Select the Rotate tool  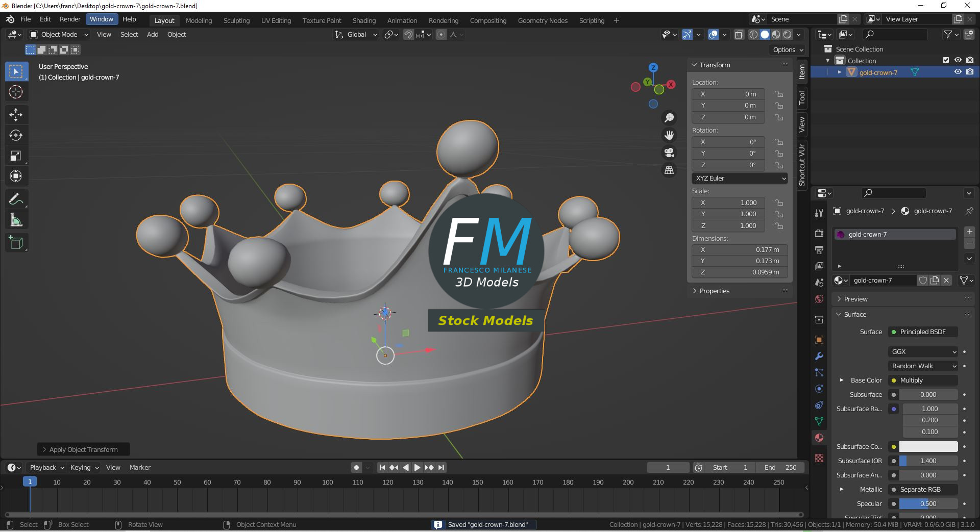click(x=16, y=135)
